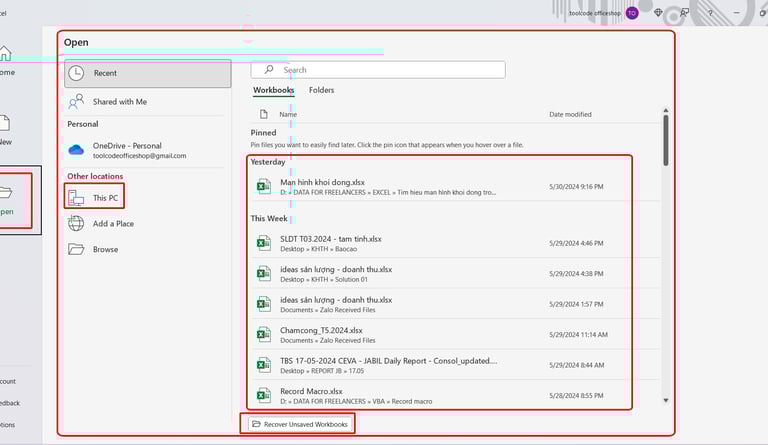The height and width of the screenshot is (445, 768).
Task: Click Recover Unsaved Workbooks button
Action: click(300, 424)
